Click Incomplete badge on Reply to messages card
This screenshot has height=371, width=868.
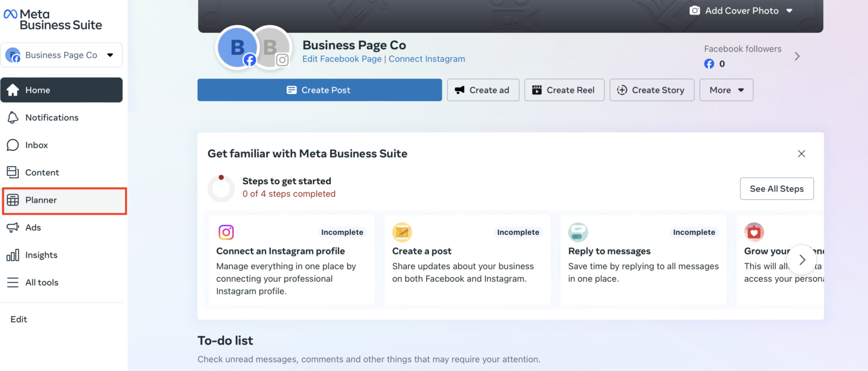[694, 232]
